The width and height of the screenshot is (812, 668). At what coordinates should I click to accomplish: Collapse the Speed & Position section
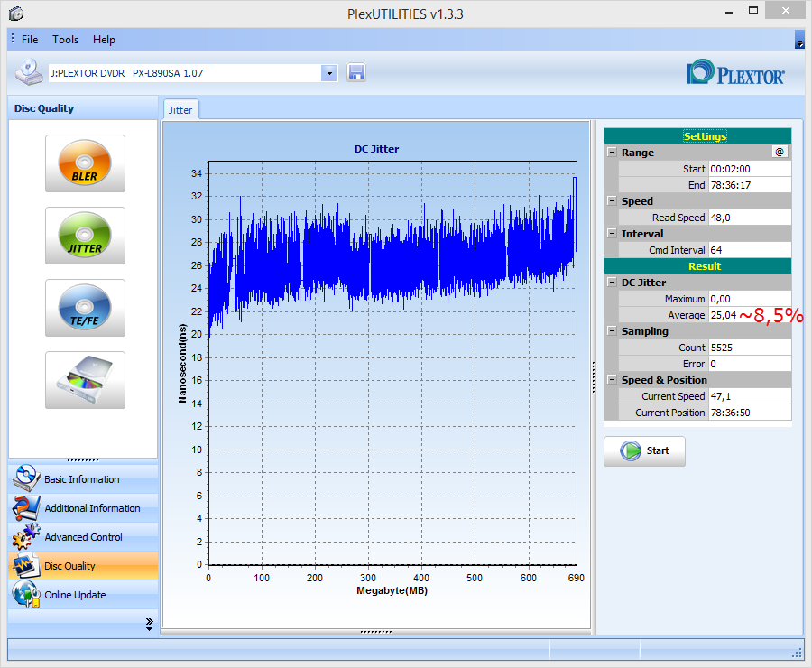(612, 379)
